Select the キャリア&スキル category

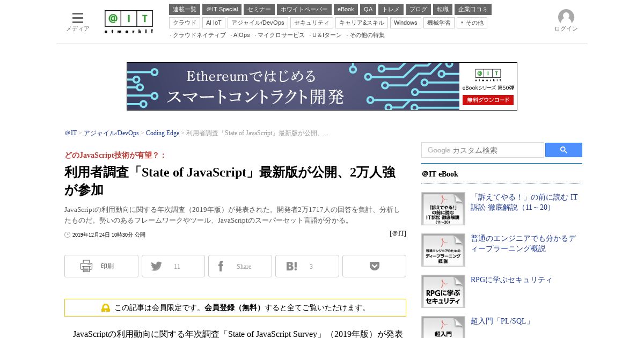point(362,23)
